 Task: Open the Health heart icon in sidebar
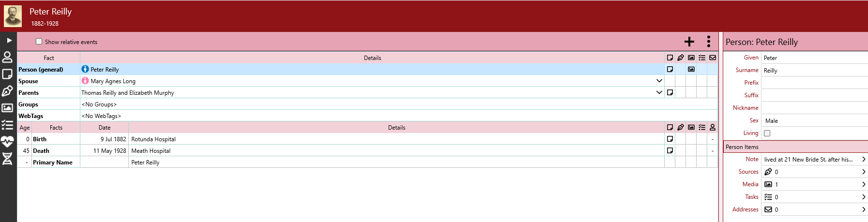(7, 142)
